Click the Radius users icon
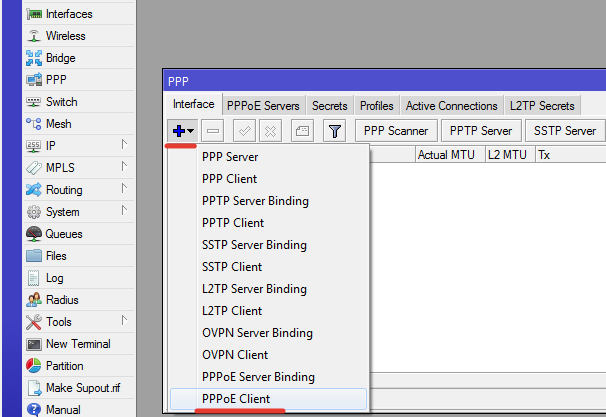Image resolution: width=606 pixels, height=417 pixels. (34, 300)
